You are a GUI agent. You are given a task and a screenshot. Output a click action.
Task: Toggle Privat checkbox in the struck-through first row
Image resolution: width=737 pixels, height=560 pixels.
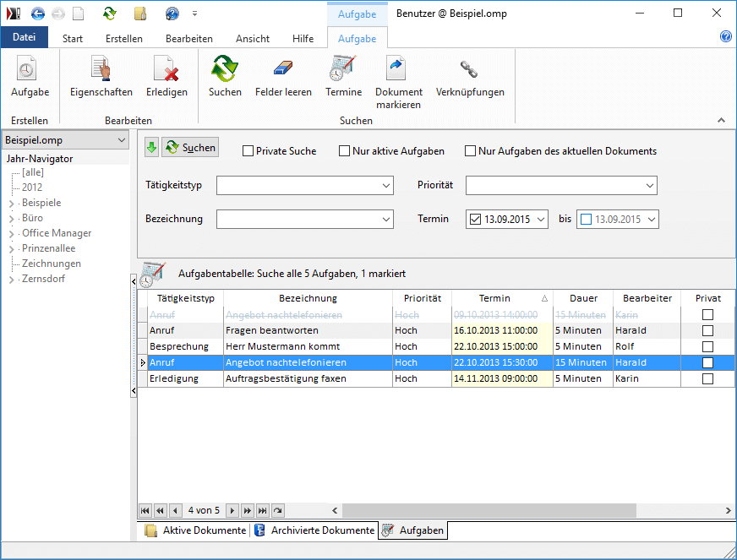(x=707, y=315)
